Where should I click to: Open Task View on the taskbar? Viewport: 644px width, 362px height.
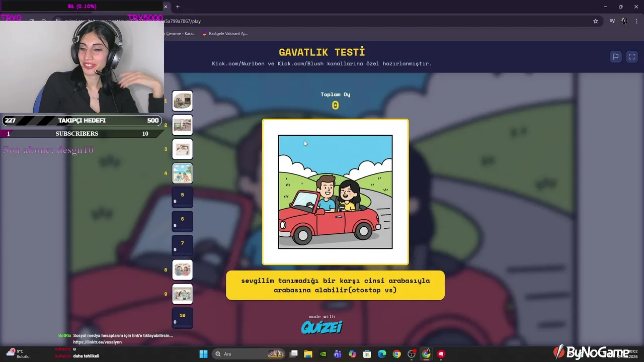pos(294,354)
